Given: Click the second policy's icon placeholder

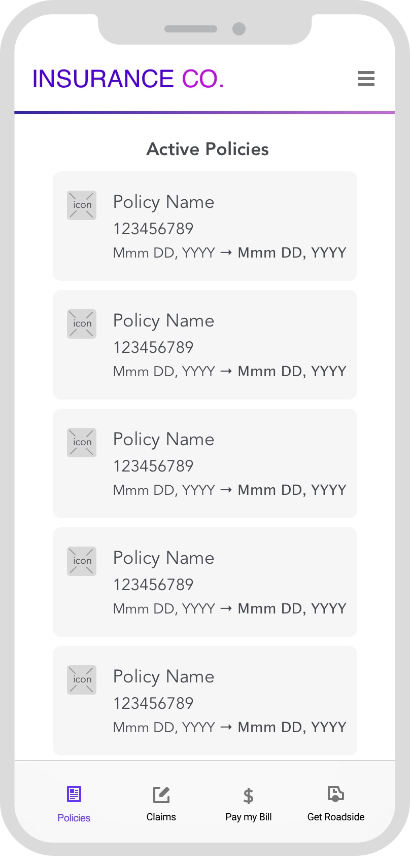Looking at the screenshot, I should (82, 323).
